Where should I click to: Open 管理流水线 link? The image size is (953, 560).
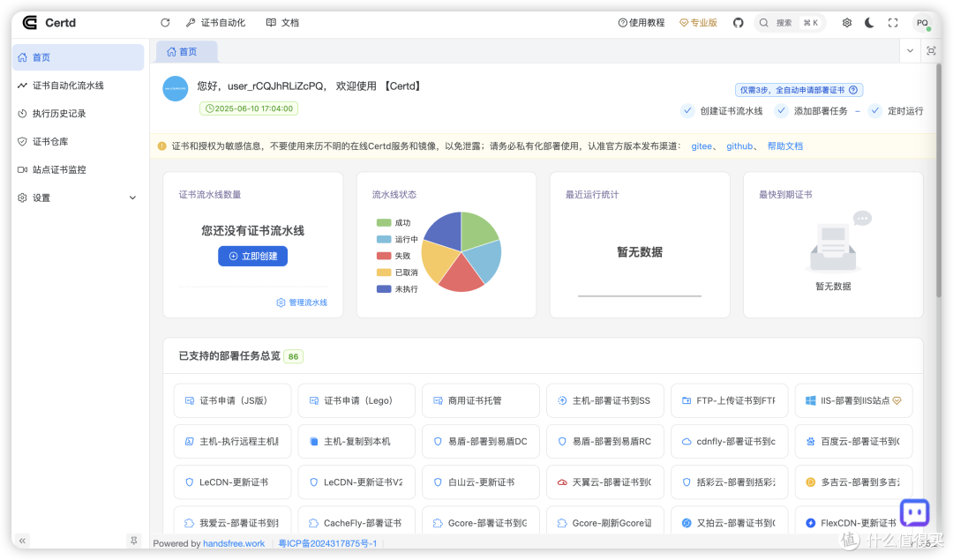pyautogui.click(x=302, y=302)
